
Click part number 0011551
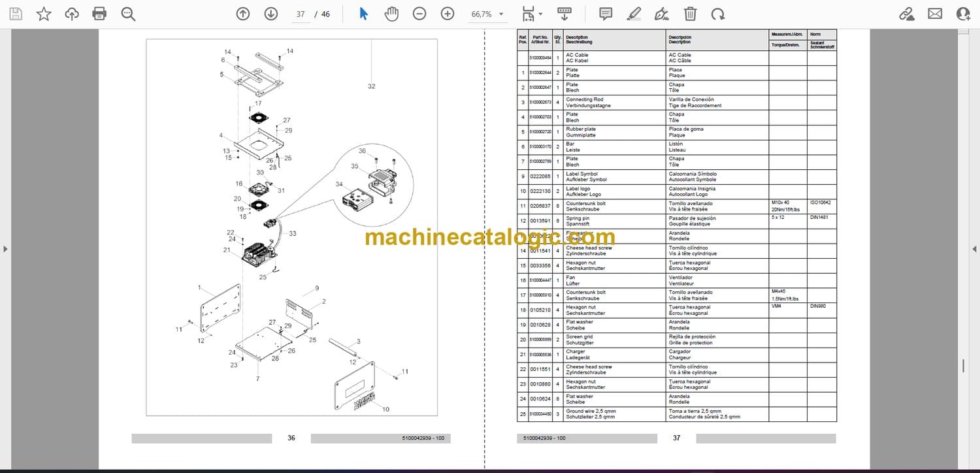(x=540, y=369)
